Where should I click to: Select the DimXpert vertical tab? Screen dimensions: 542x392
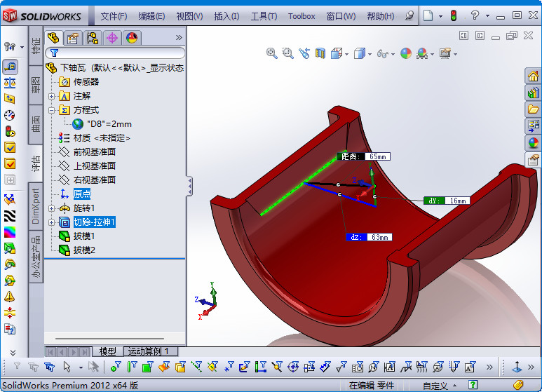(36, 206)
